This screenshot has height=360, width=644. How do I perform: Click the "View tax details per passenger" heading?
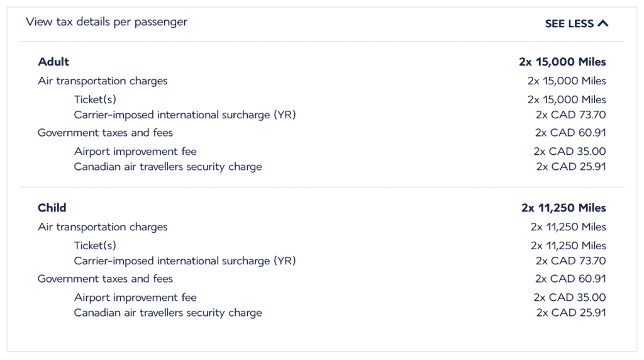coord(106,22)
